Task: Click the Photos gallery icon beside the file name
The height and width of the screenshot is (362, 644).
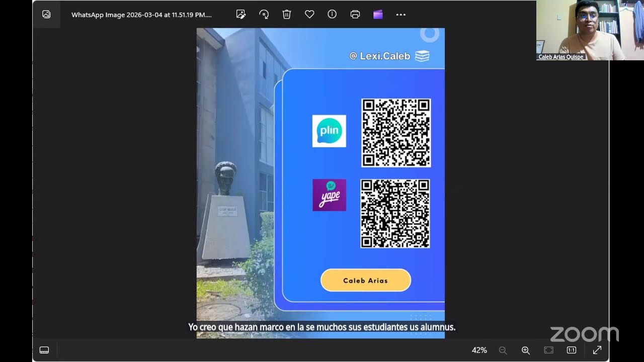Action: tap(46, 15)
